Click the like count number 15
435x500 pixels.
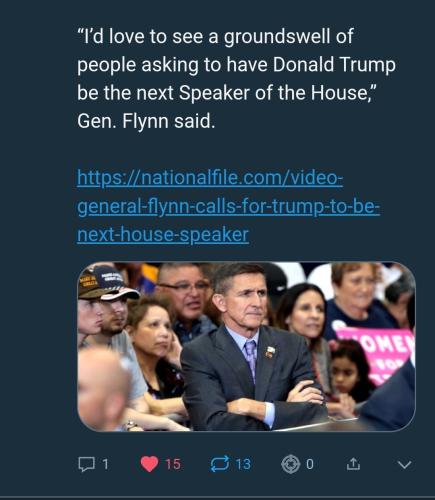[173, 464]
